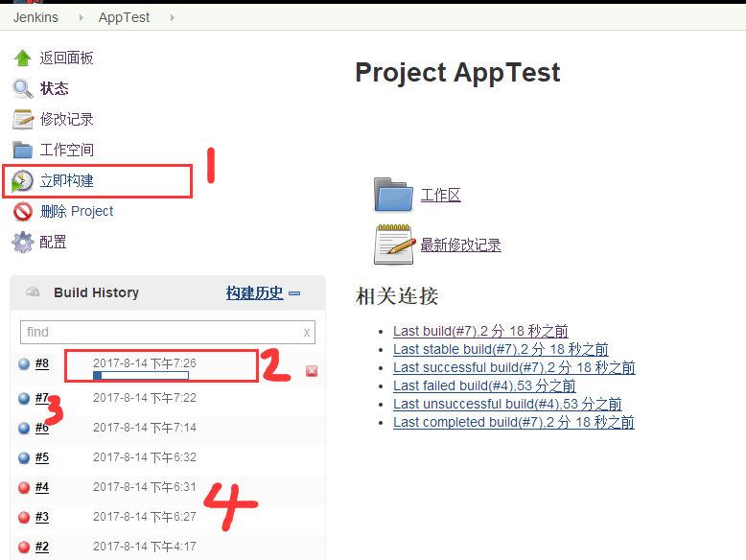Viewport: 746px width, 560px height.
Task: Open Last unsuccessful build(#4) link
Action: (x=507, y=404)
